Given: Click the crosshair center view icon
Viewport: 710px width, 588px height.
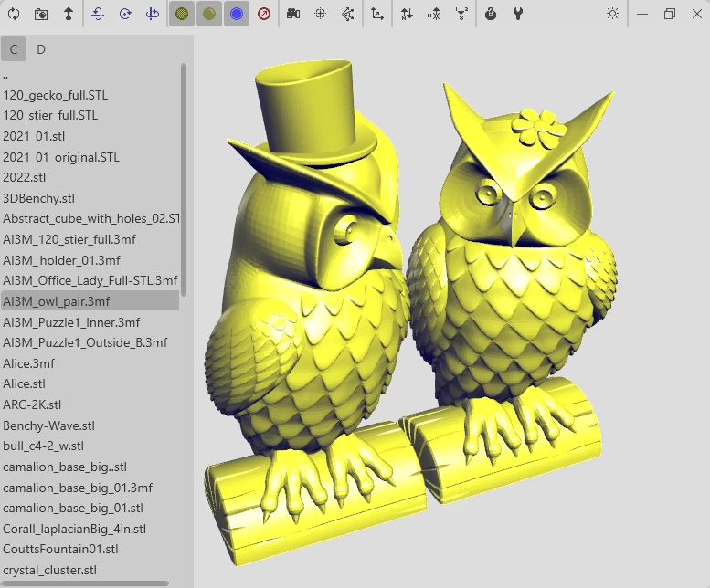Looking at the screenshot, I should 320,15.
